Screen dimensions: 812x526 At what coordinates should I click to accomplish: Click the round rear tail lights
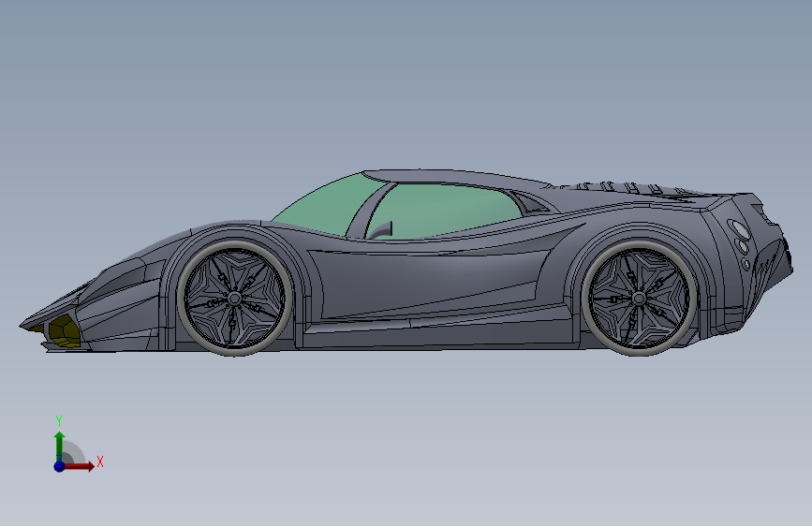click(741, 245)
